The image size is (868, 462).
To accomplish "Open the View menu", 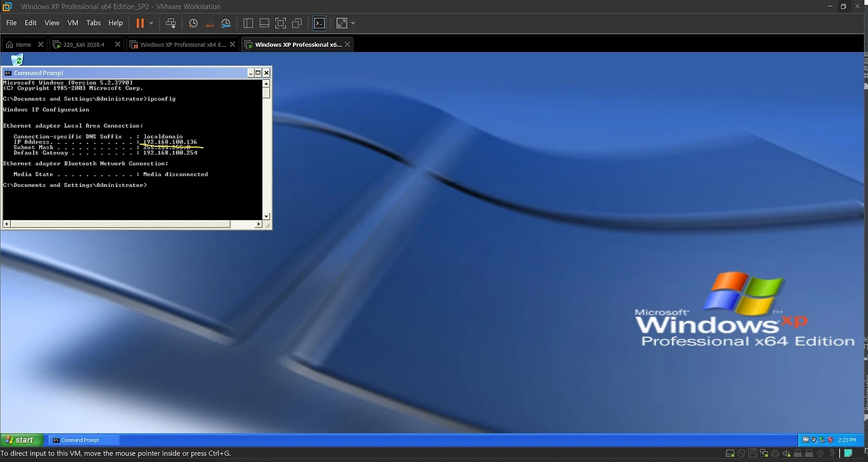I will pos(52,23).
